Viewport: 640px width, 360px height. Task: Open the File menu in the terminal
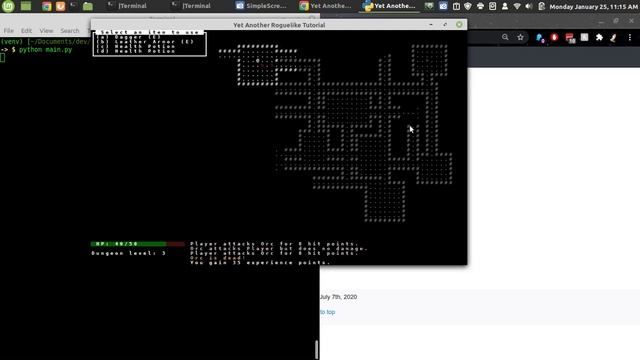(x=9, y=31)
